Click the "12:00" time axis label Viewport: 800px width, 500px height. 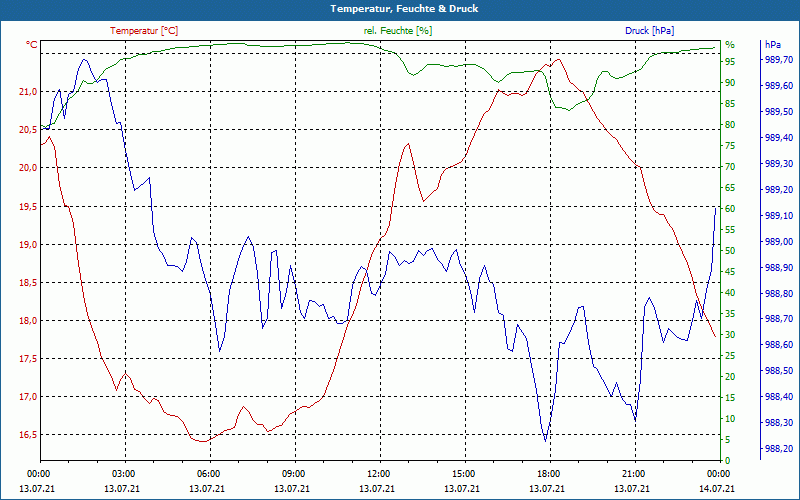coord(378,474)
